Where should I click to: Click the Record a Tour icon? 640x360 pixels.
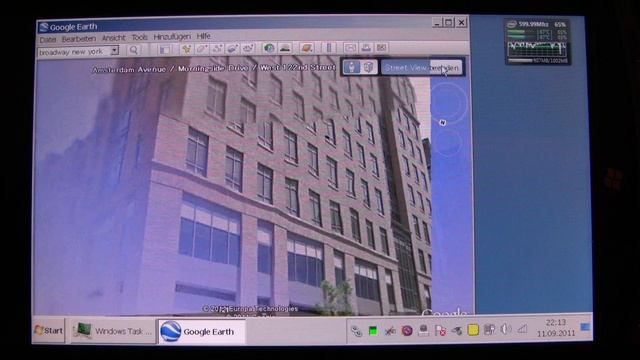(x=248, y=49)
